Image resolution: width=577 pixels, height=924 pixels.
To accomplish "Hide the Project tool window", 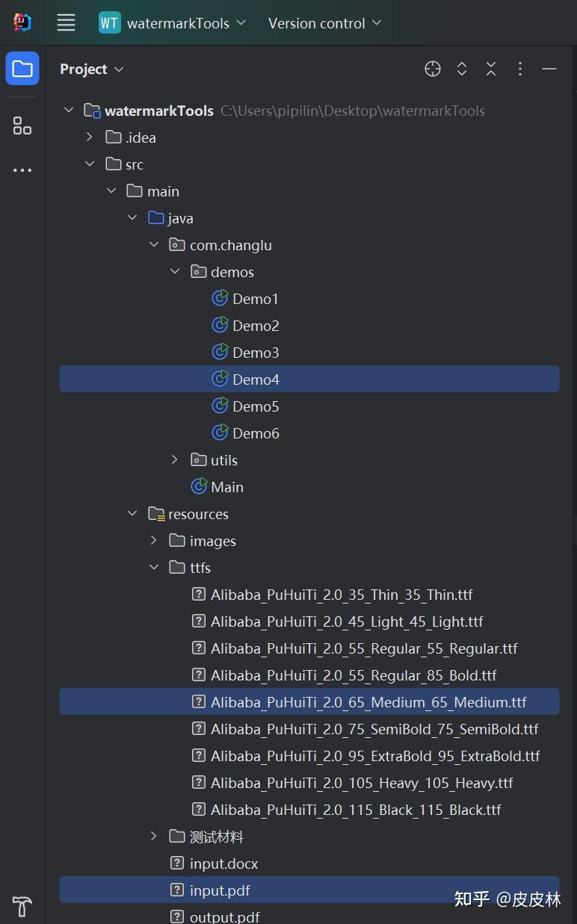I will (549, 68).
